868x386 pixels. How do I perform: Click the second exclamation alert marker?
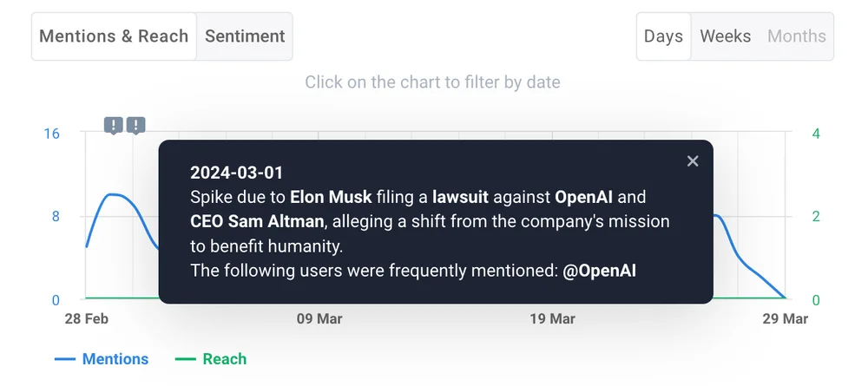pos(136,126)
